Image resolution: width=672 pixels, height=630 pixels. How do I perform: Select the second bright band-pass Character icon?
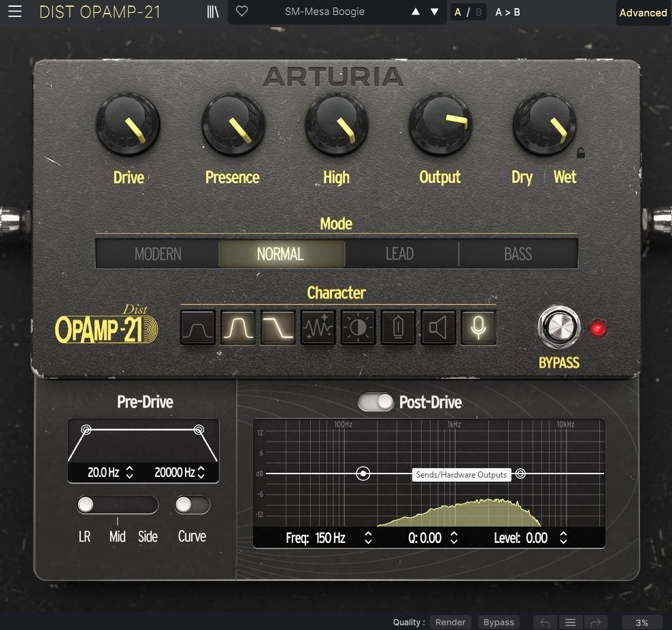point(238,328)
